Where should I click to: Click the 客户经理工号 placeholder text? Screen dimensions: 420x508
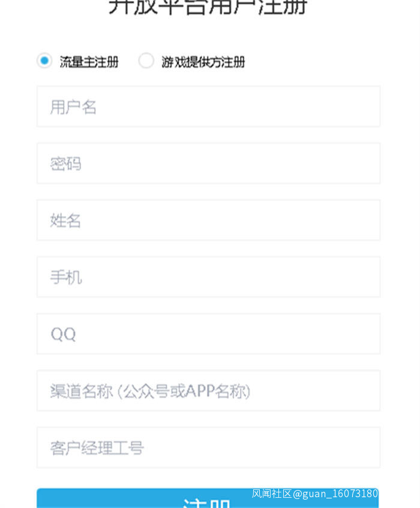tap(97, 448)
